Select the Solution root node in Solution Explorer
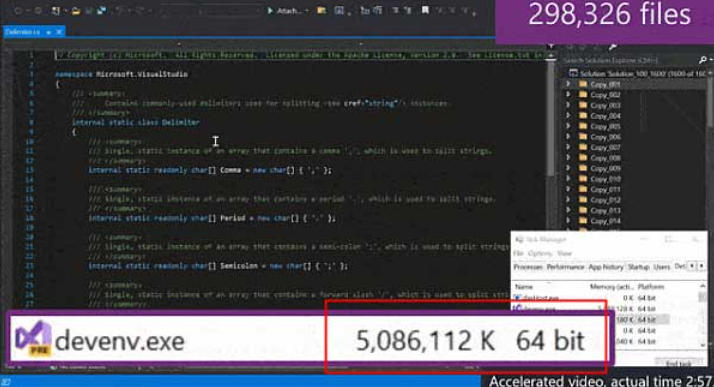714x387 pixels. 638,73
